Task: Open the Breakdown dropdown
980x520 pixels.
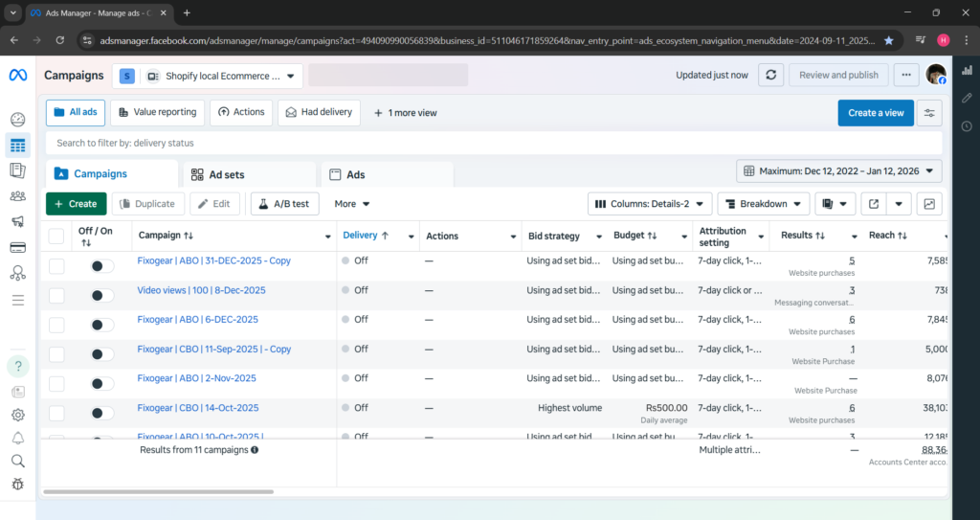Action: click(x=762, y=204)
